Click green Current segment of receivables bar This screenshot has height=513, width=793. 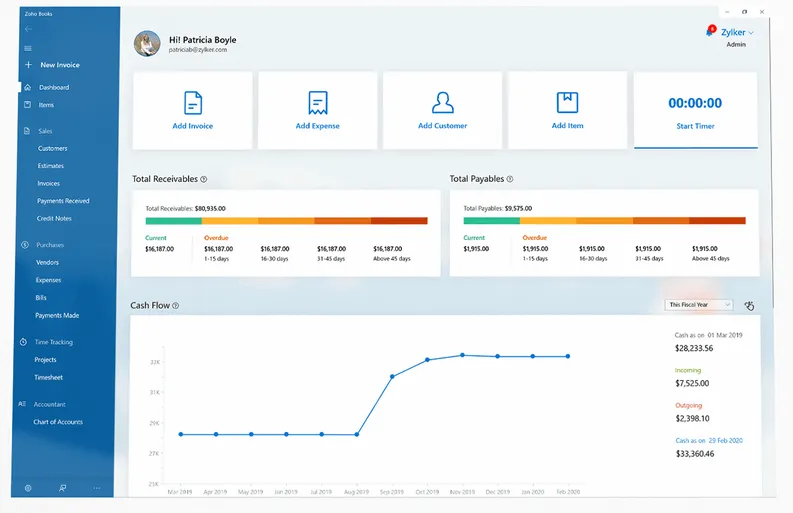173,221
